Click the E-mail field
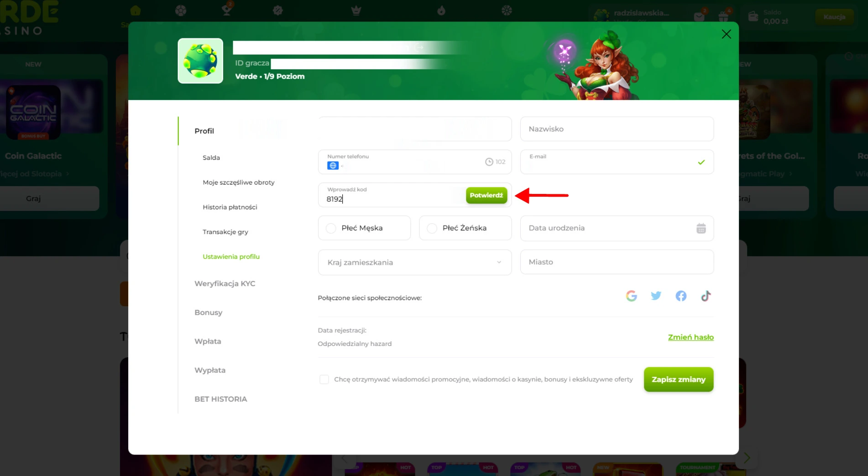868x476 pixels. click(617, 162)
